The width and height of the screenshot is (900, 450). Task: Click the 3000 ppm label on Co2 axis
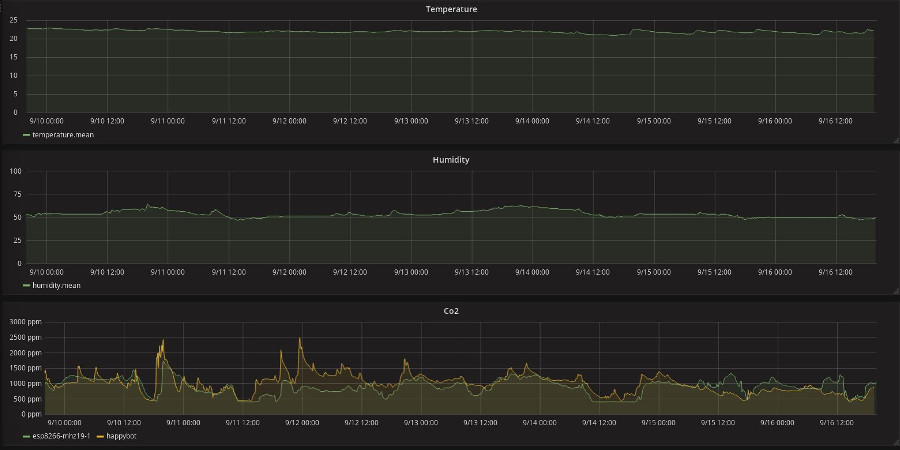point(26,322)
